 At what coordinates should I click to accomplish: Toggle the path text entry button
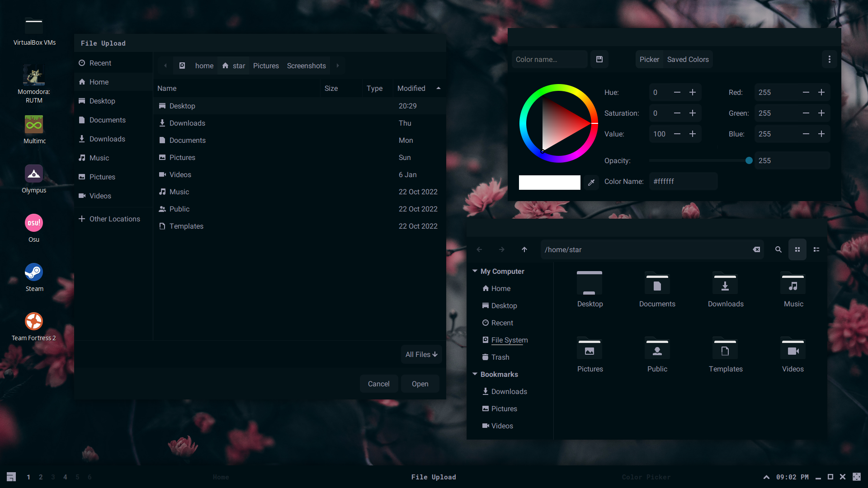tap(182, 66)
